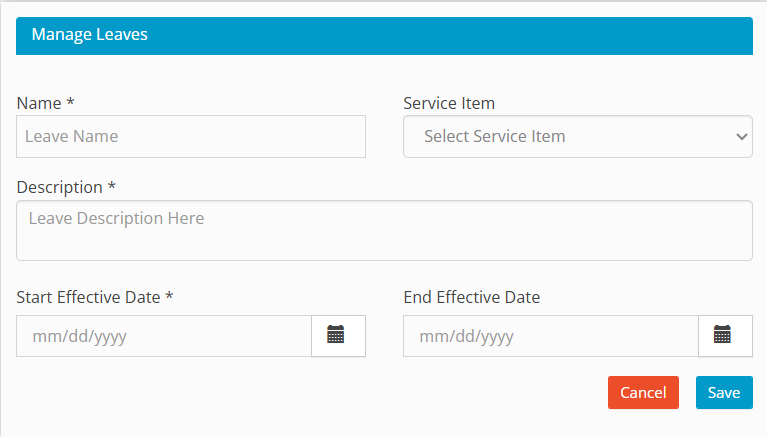Focus the Leave Name input field
Screen dimensions: 767x437
(190, 136)
